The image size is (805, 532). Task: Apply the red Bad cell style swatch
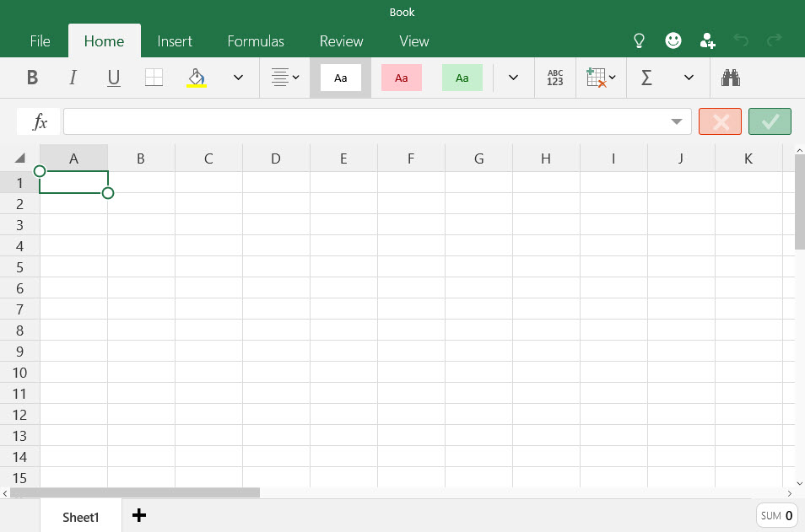(402, 78)
